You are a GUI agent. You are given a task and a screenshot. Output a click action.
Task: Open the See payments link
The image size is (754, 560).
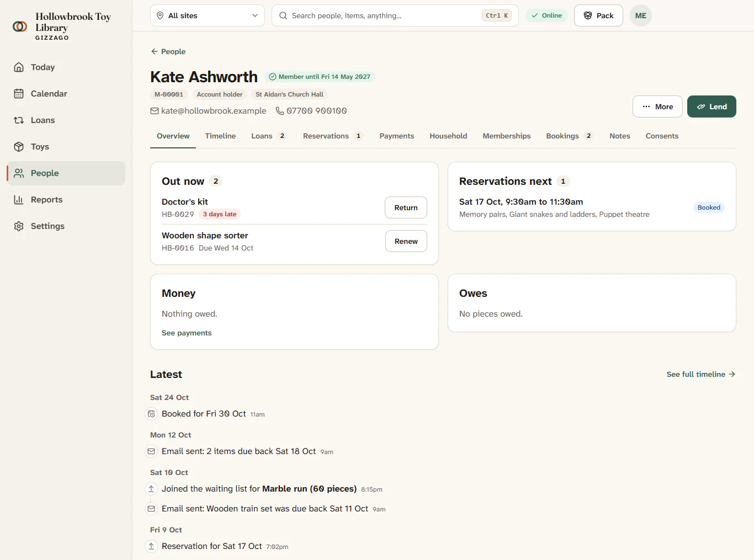(x=187, y=333)
